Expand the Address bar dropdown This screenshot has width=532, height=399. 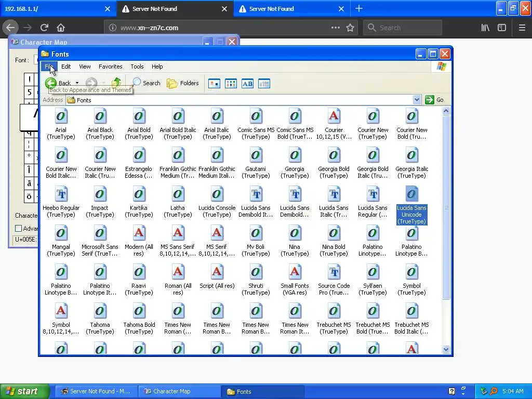[x=417, y=100]
